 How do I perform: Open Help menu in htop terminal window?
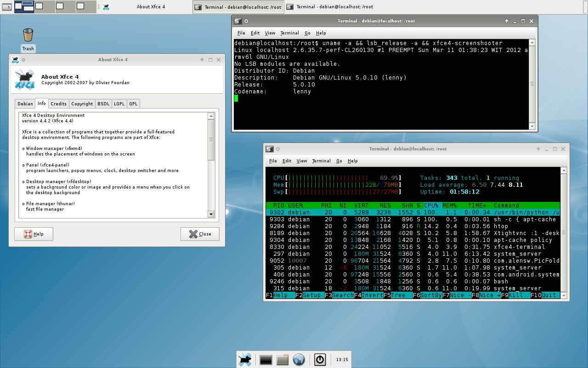click(x=353, y=161)
